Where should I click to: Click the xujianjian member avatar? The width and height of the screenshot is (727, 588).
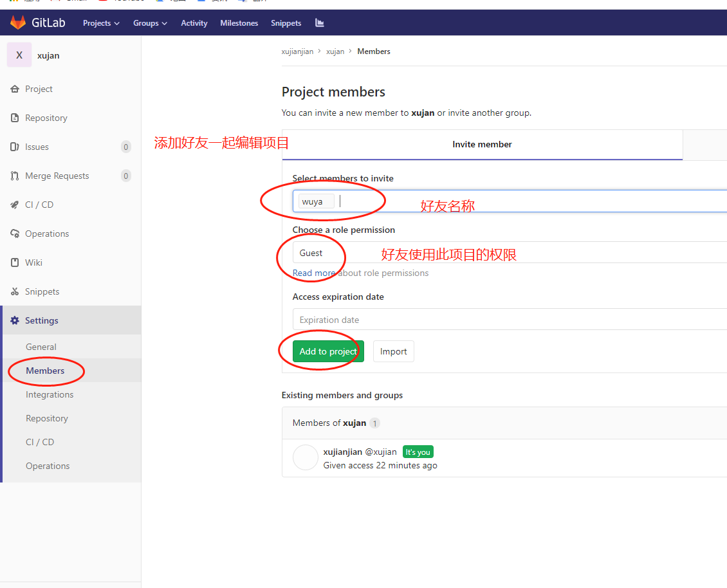click(305, 457)
